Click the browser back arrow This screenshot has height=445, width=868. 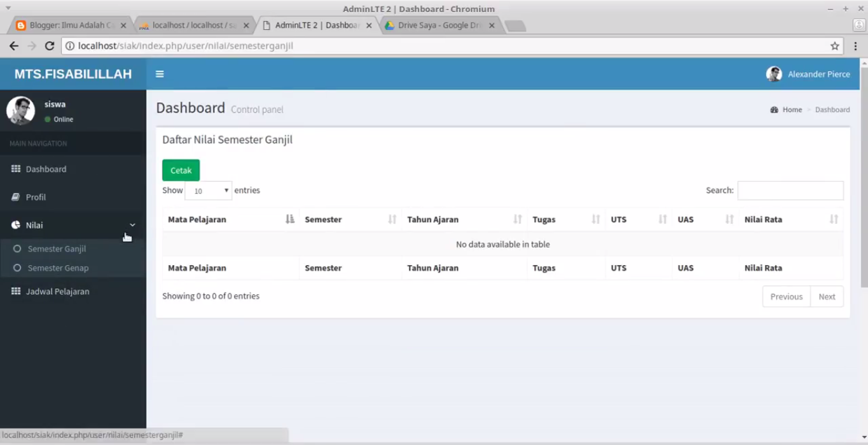14,46
